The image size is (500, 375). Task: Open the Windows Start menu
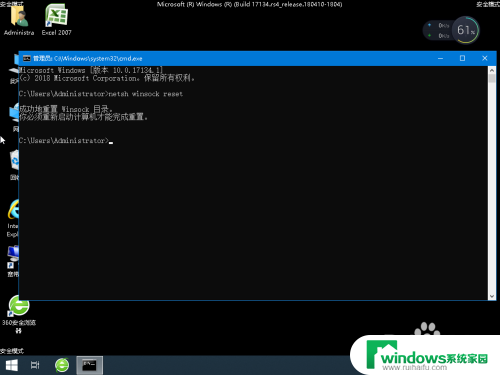click(x=12, y=365)
